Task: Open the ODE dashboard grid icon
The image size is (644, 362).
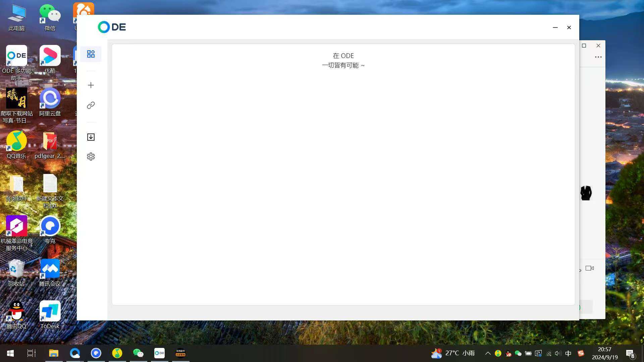Action: [91, 54]
